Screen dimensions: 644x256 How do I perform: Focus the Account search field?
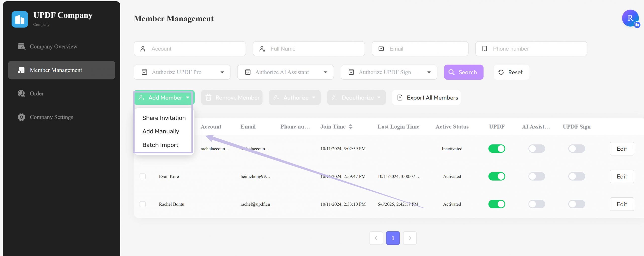coord(190,49)
